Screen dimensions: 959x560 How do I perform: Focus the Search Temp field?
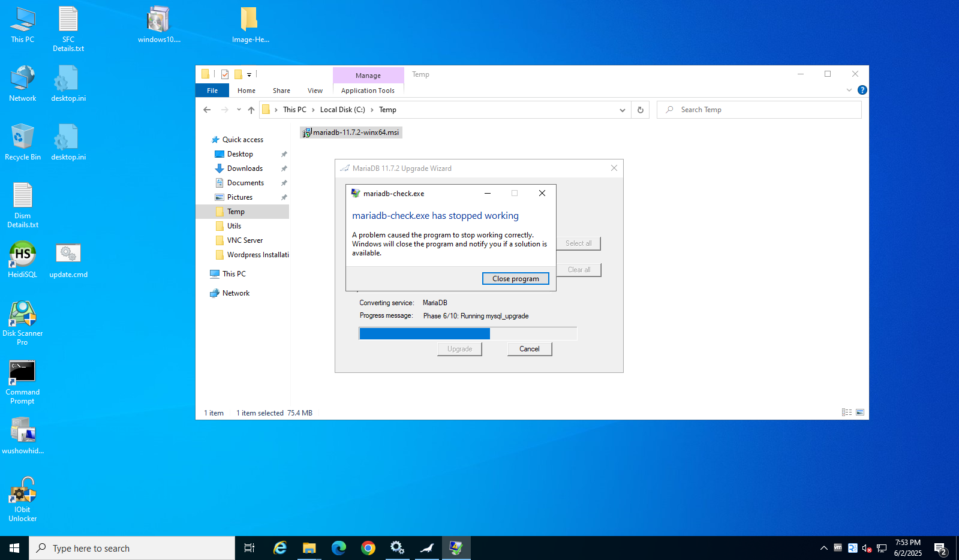(x=759, y=110)
